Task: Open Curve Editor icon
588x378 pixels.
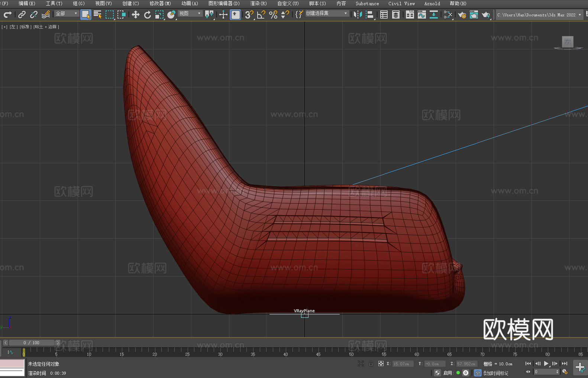Action: (422, 14)
